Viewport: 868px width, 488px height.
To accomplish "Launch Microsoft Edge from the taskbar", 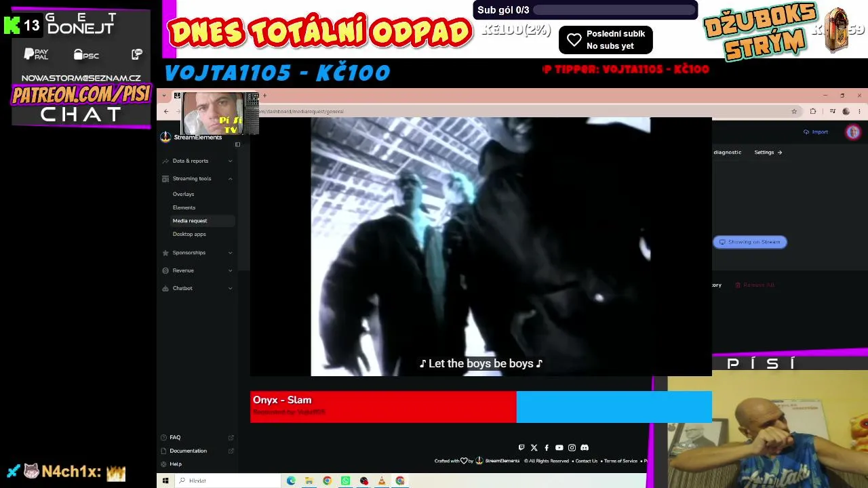I will [291, 481].
